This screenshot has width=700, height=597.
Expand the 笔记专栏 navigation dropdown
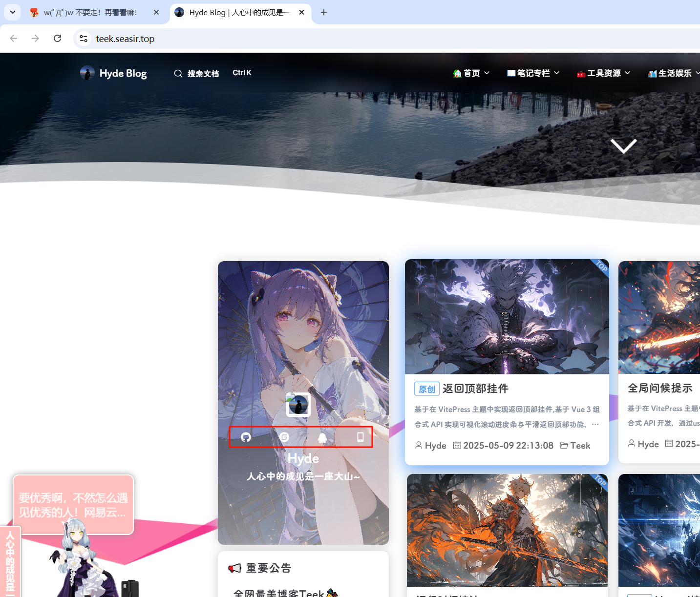tap(533, 73)
